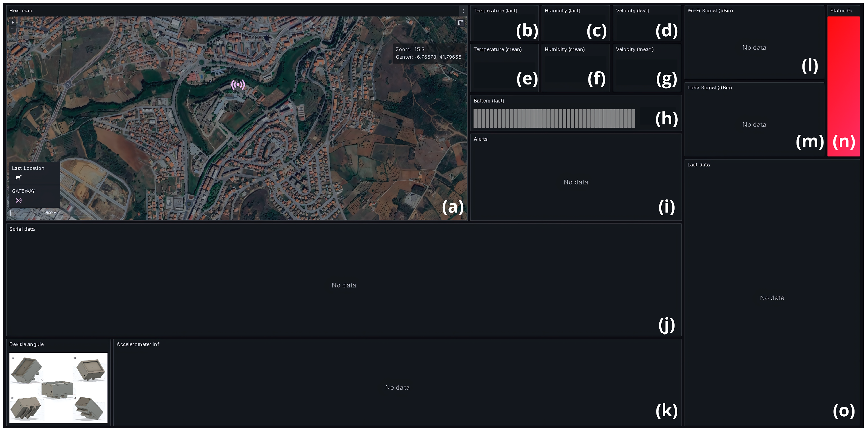Click the Device angule enclosure image
This screenshot has width=868, height=432.
(58, 387)
